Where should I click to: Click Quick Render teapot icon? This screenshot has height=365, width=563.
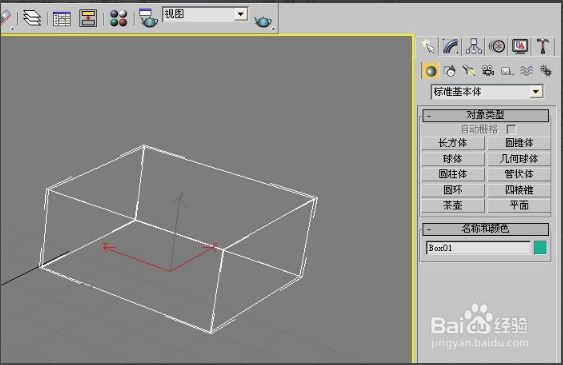point(263,22)
